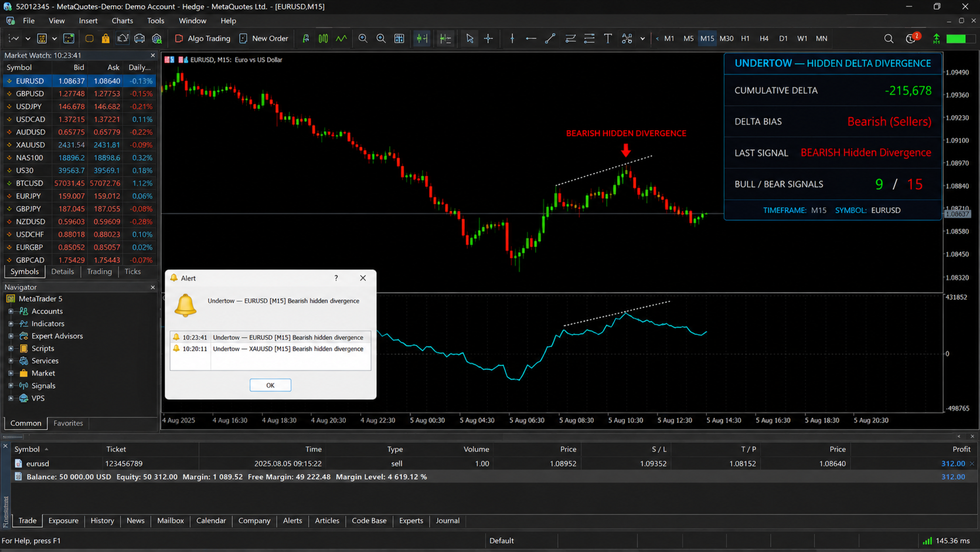Select the text label tool

[x=608, y=38]
